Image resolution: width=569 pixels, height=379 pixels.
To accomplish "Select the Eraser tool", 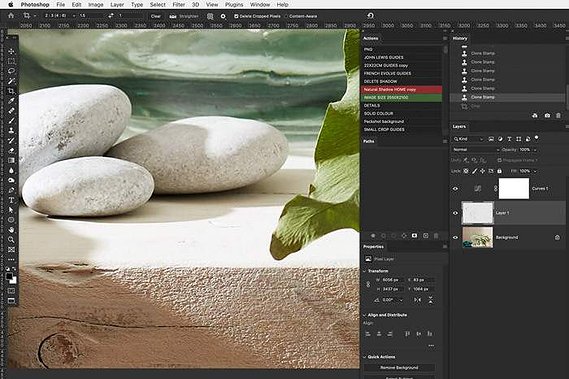I will pyautogui.click(x=11, y=150).
